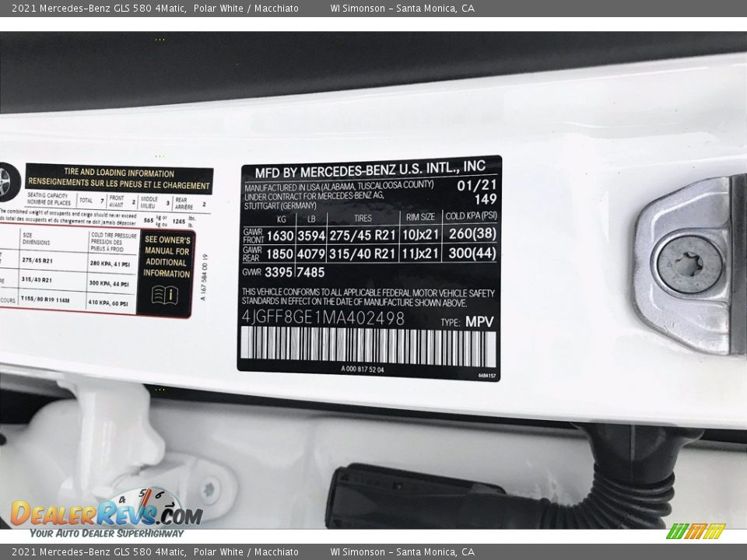
Task: Click spare tire size T155/80 R19 114M
Action: [x=45, y=300]
